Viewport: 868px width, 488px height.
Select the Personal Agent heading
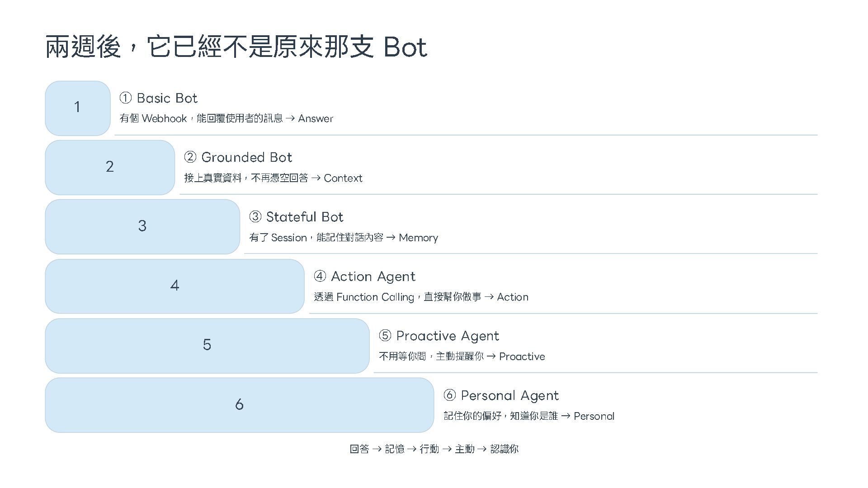point(501,396)
